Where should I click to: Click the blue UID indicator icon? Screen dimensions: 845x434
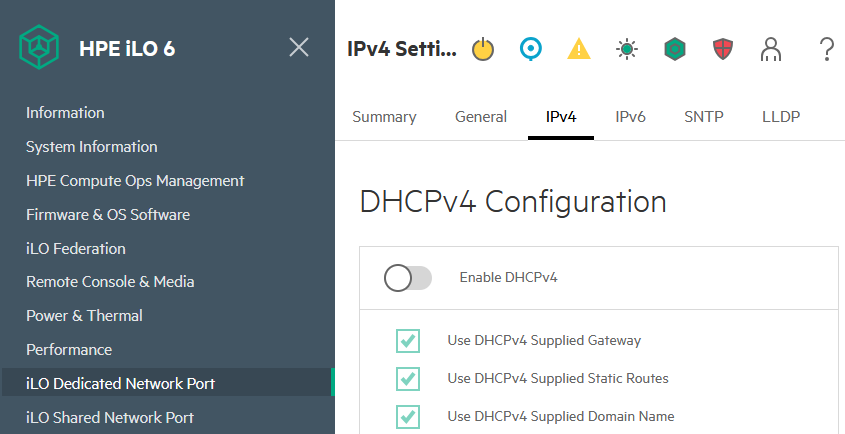tap(531, 49)
